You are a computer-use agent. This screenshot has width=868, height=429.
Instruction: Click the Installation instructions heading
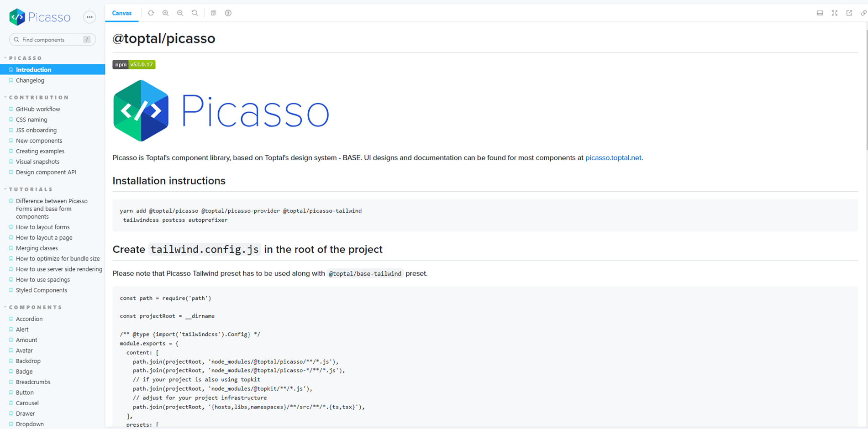point(169,181)
